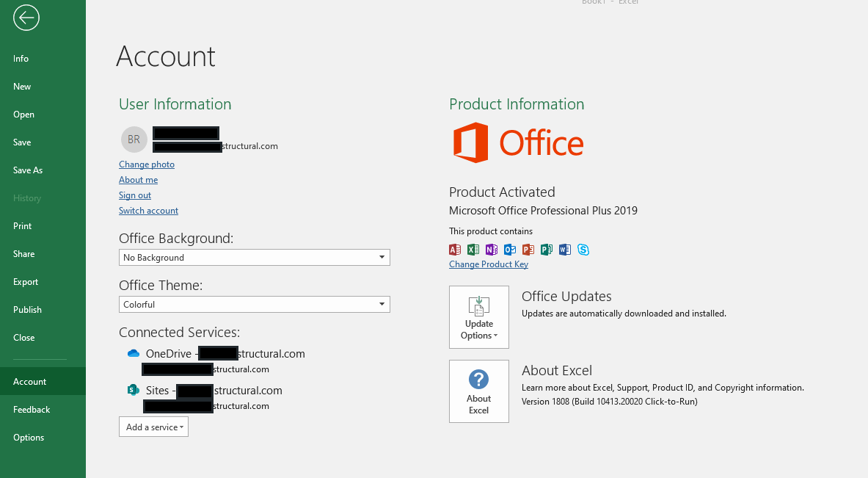Image resolution: width=868 pixels, height=478 pixels.
Task: Open the Print page
Action: click(23, 226)
